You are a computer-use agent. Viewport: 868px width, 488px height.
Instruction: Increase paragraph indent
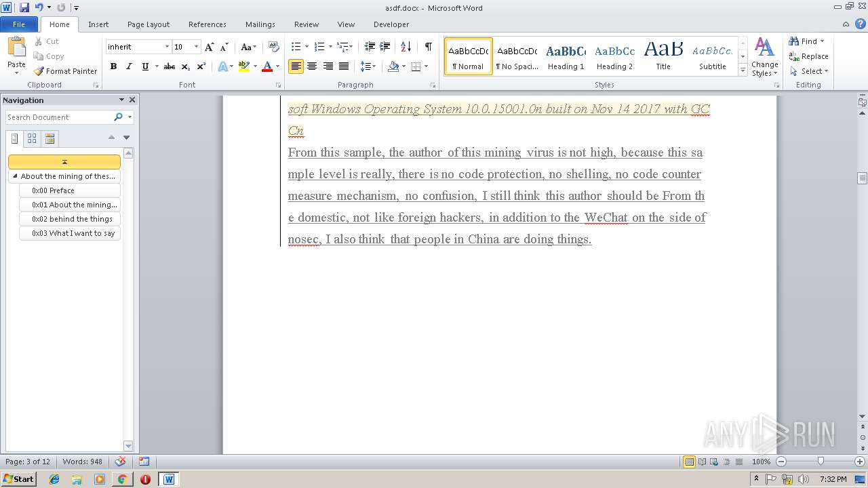[384, 46]
